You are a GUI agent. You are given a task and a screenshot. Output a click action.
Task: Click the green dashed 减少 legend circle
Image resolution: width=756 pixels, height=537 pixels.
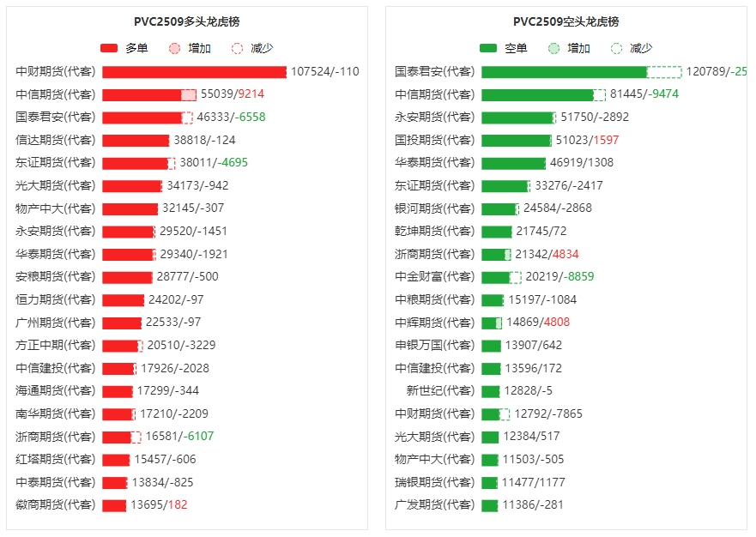[x=616, y=49]
